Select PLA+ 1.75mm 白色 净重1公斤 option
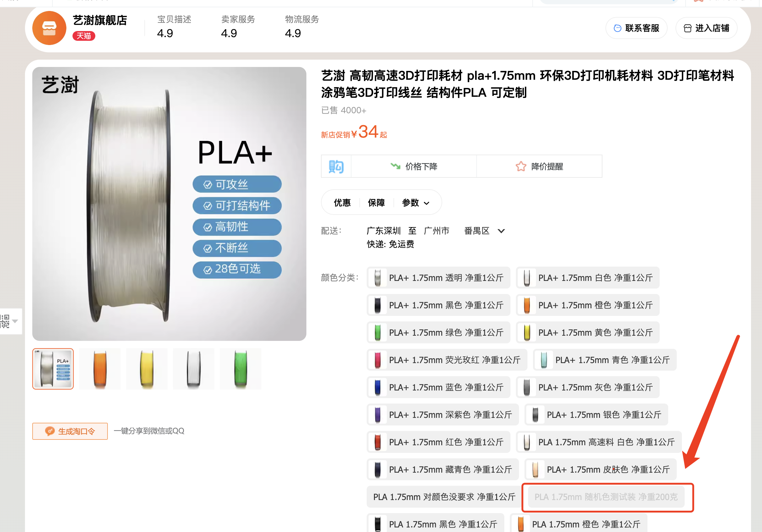Image resolution: width=762 pixels, height=532 pixels. click(x=588, y=278)
